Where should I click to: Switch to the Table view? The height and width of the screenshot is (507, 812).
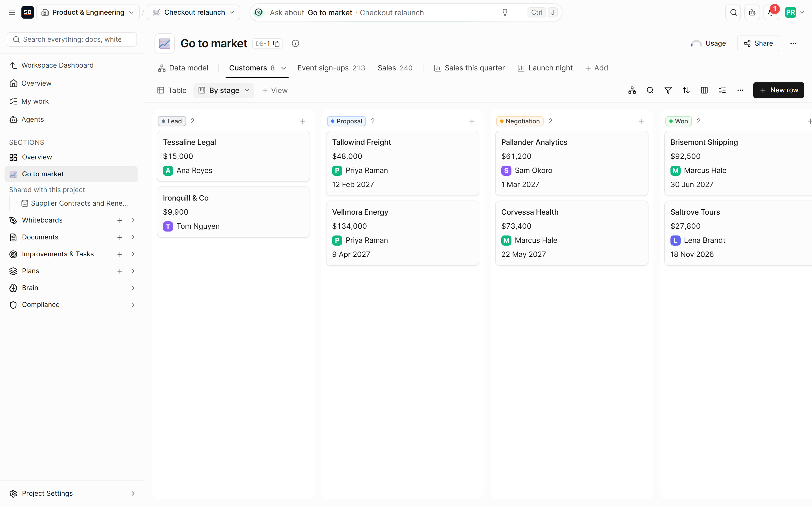[x=172, y=90]
